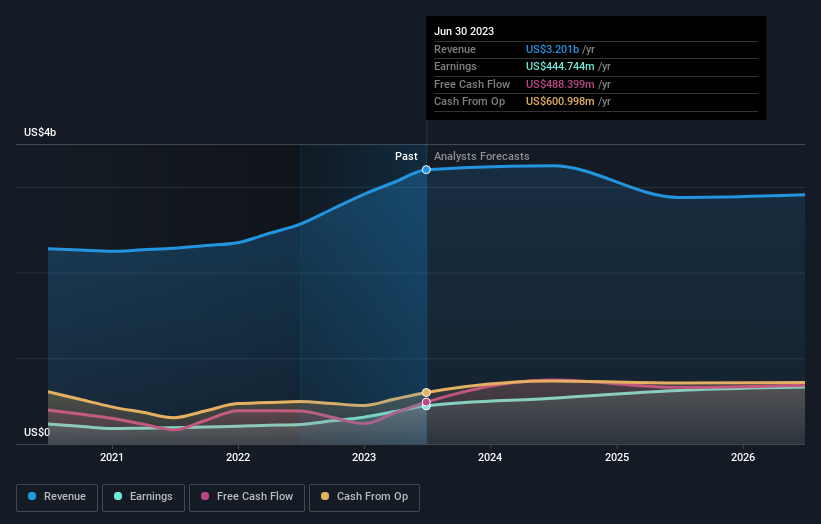Click the 2022 x-axis label

point(238,458)
